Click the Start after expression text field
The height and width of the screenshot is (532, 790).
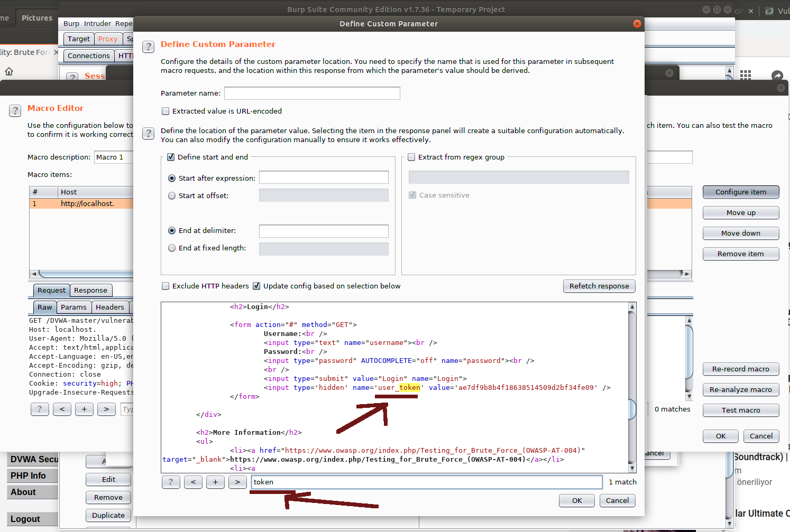(324, 178)
